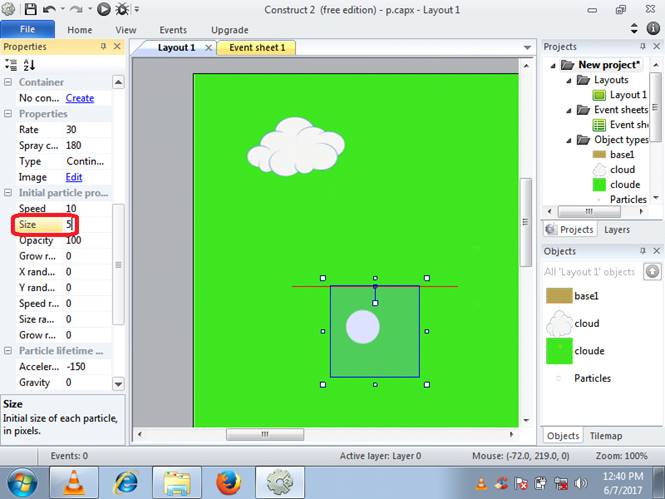Collapse the Container section
Screen dimensions: 665x499
tap(8, 82)
